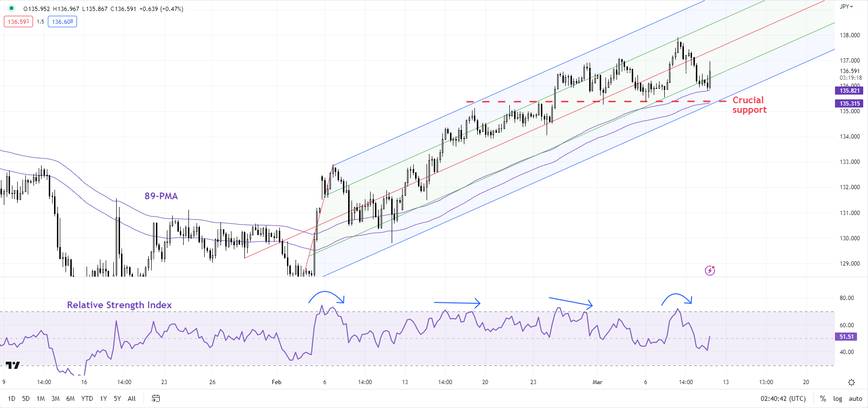Select the YTD time range
This screenshot has height=408, width=868.
coord(87,398)
